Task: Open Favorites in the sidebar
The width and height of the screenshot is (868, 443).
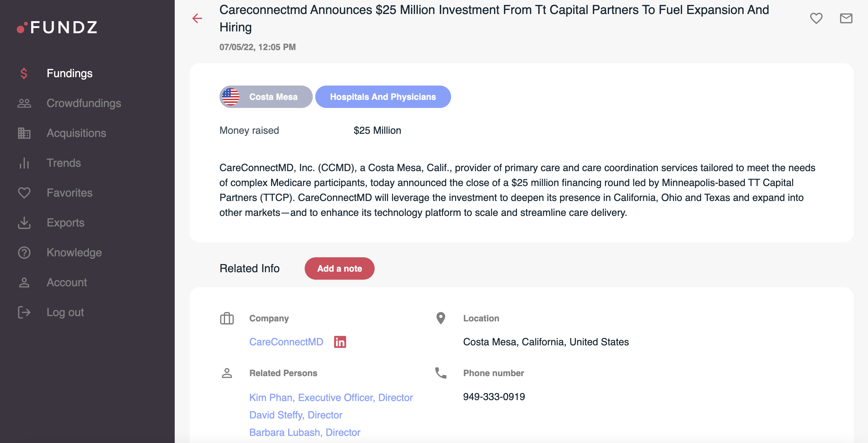Action: pos(69,193)
